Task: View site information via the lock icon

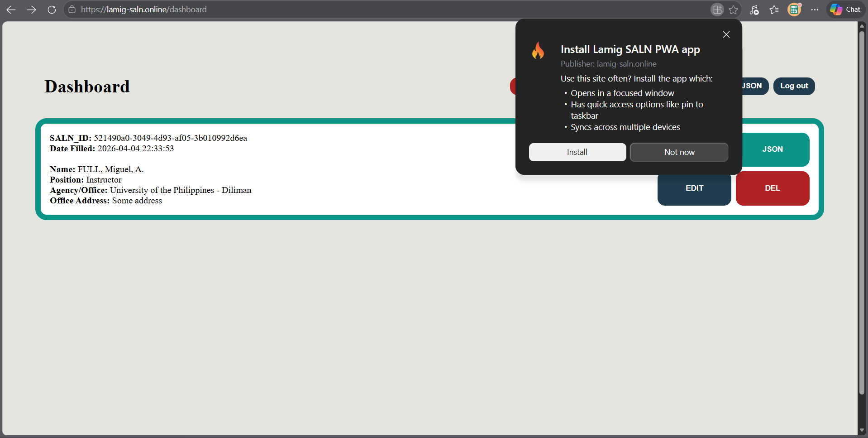Action: coord(72,10)
